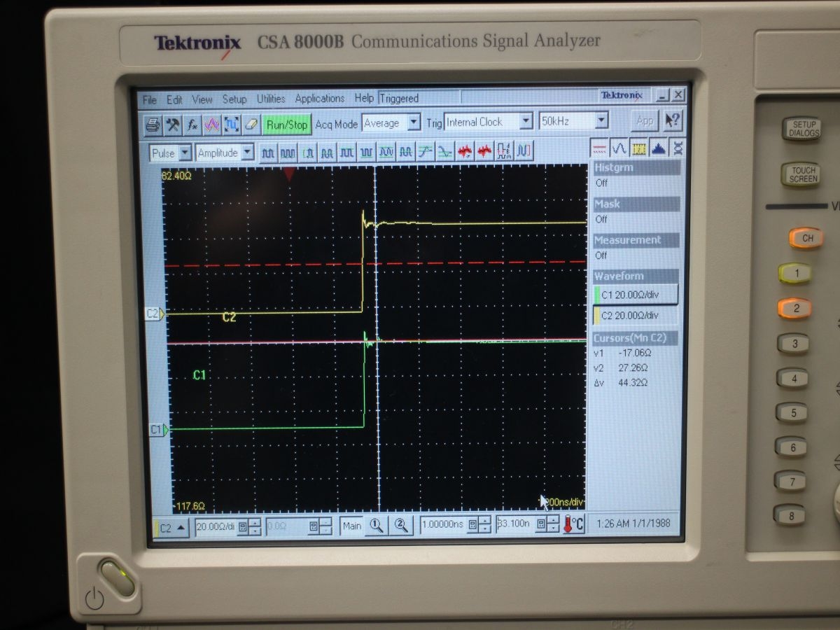Click the red trigger position marker
The width and height of the screenshot is (840, 630).
point(289,174)
